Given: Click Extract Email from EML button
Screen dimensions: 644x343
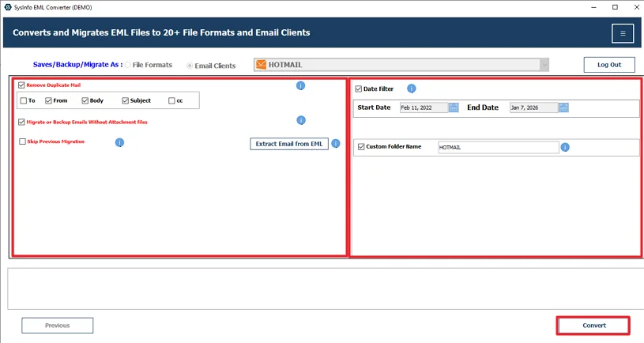Looking at the screenshot, I should (289, 144).
